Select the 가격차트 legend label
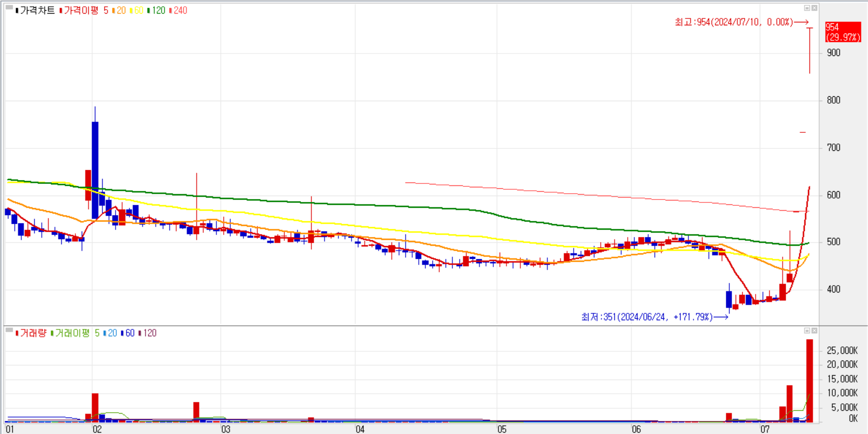 pos(35,10)
